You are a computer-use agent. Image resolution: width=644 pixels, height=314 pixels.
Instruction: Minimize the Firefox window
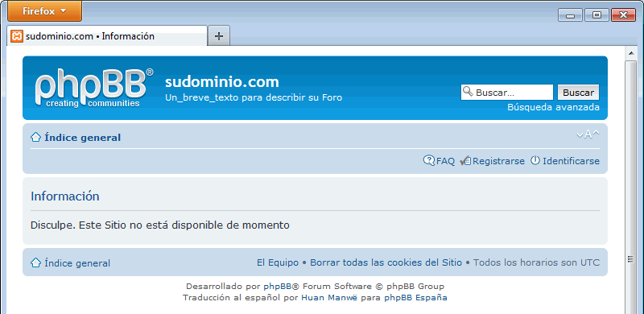pyautogui.click(x=570, y=15)
